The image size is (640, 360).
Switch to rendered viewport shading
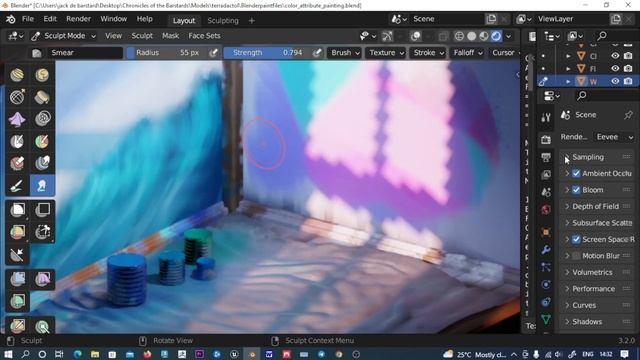pyautogui.click(x=496, y=36)
